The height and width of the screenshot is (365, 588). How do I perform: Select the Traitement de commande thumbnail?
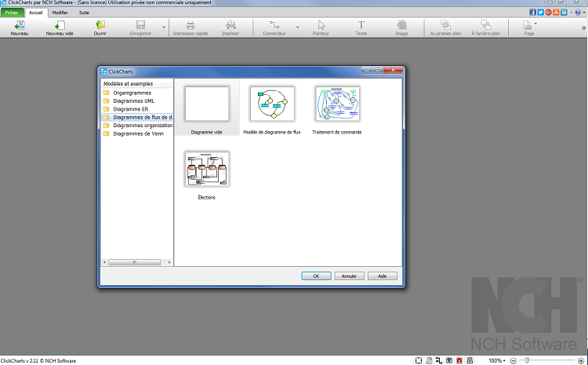(337, 104)
